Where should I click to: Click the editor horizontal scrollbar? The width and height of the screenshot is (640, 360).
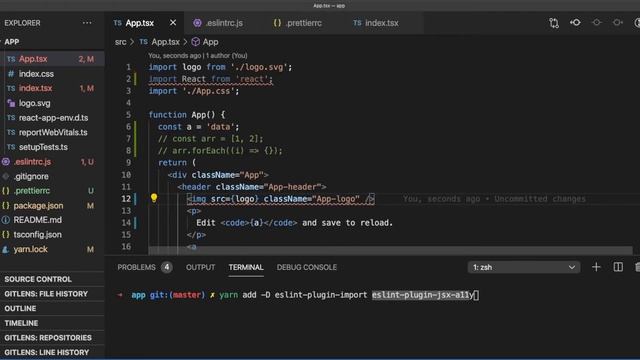pyautogui.click(x=390, y=250)
